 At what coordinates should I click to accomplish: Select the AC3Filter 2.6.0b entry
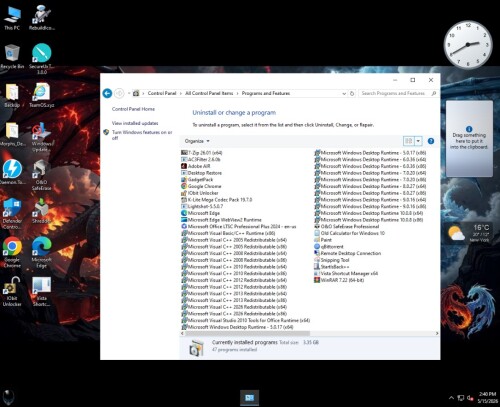[201, 159]
